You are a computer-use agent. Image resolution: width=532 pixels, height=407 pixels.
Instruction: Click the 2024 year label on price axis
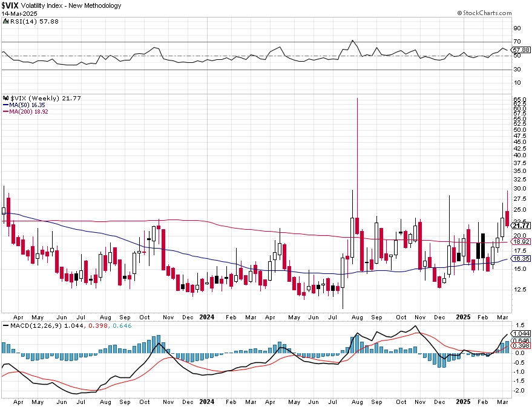point(206,317)
